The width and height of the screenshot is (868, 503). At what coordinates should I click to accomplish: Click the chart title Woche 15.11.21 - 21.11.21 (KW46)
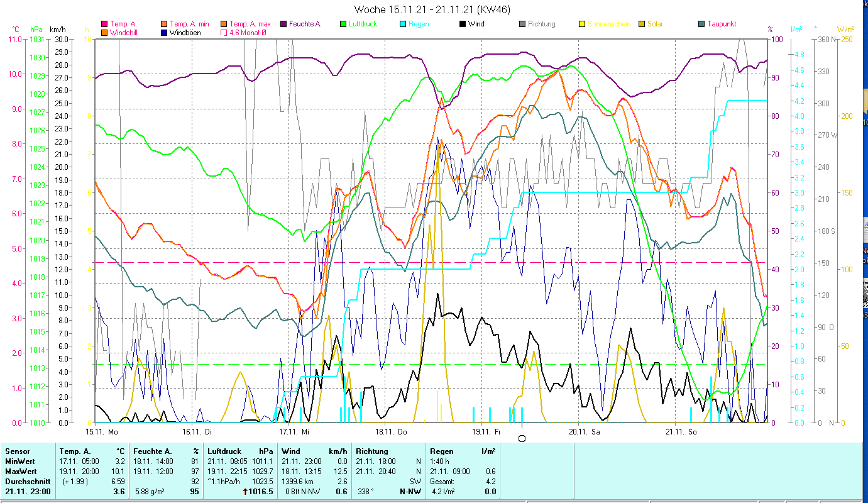[x=432, y=9]
